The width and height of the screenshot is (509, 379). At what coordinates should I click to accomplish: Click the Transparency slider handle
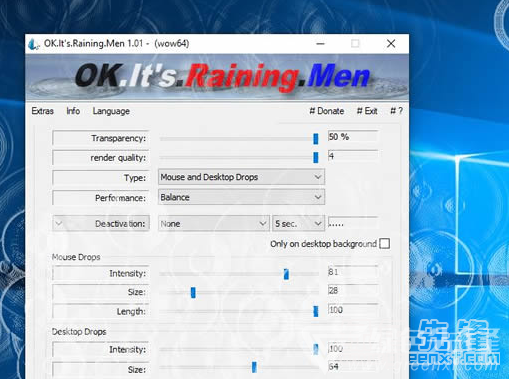point(316,139)
